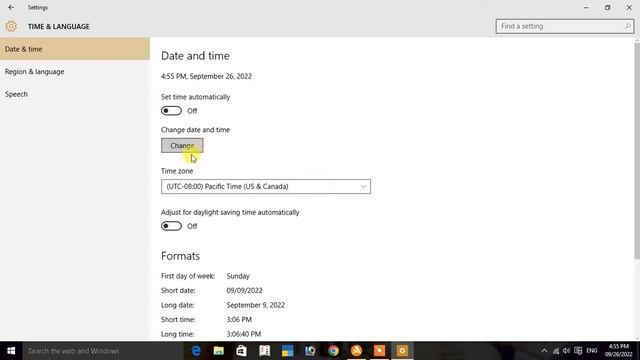Open the Windows Store taskbar icon
Screen dimensions: 640x360
coord(241,351)
